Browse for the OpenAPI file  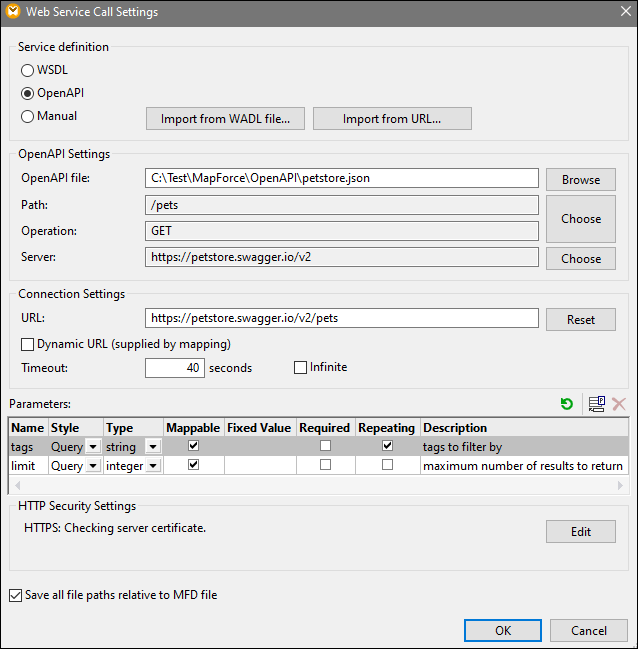pyautogui.click(x=580, y=180)
